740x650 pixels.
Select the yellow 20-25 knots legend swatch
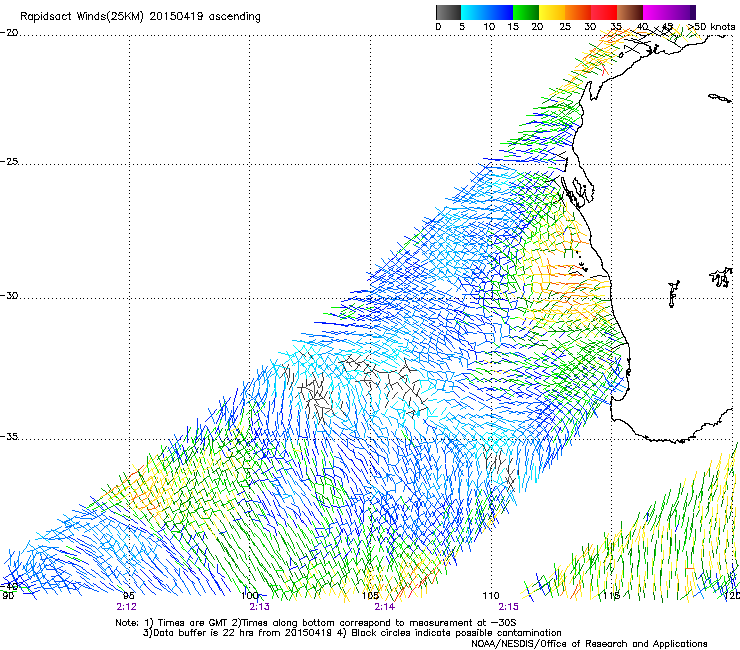click(x=552, y=12)
